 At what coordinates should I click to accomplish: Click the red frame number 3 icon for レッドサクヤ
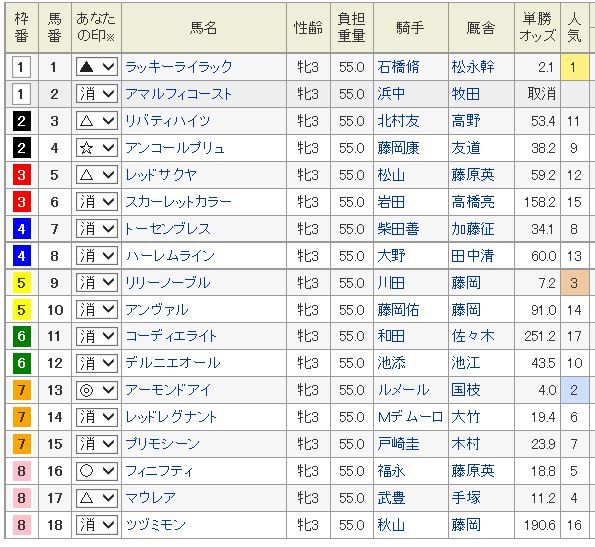(22, 175)
